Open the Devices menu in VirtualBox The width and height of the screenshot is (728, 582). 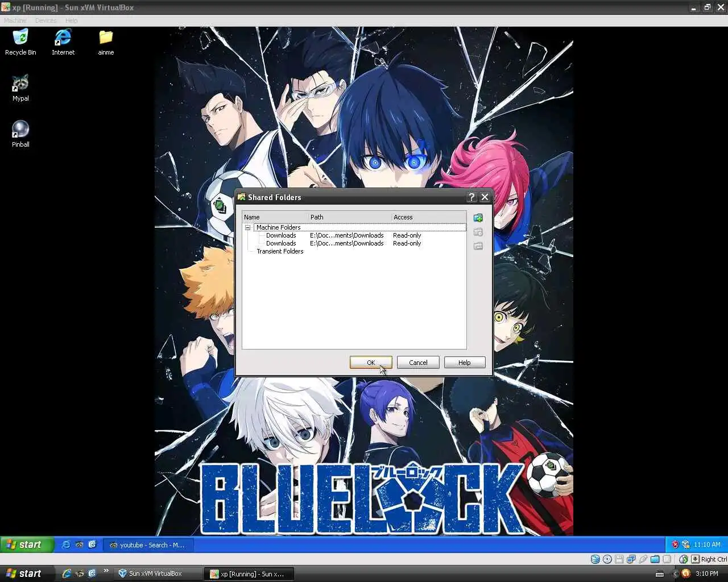click(x=46, y=20)
